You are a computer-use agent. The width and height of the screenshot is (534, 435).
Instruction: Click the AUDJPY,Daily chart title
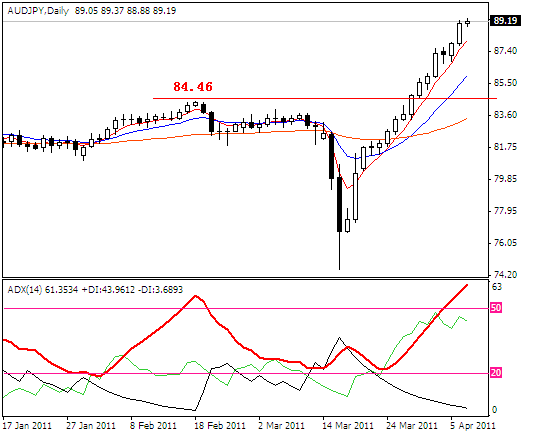(x=38, y=11)
